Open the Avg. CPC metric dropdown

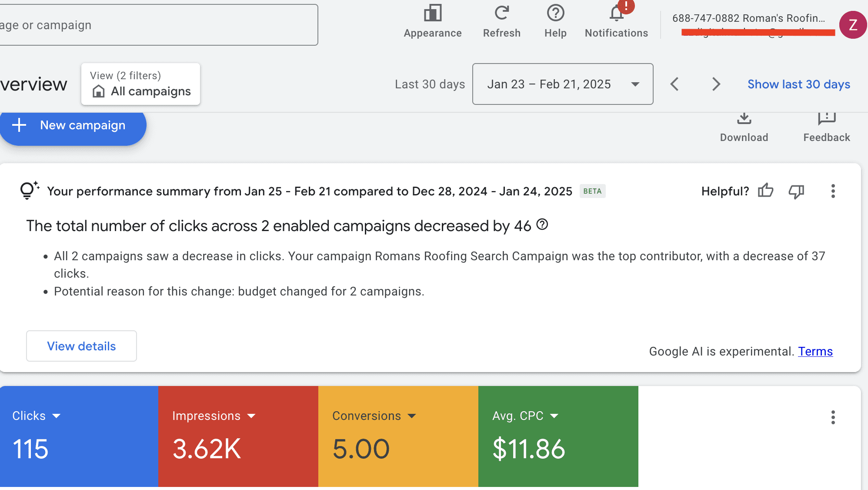point(525,416)
